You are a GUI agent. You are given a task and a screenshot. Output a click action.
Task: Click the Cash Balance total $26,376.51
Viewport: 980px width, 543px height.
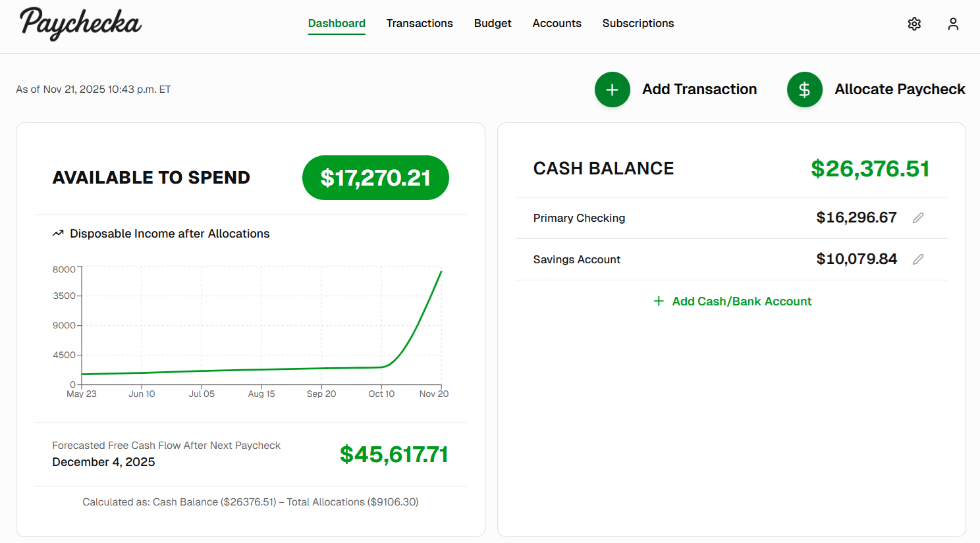[870, 168]
